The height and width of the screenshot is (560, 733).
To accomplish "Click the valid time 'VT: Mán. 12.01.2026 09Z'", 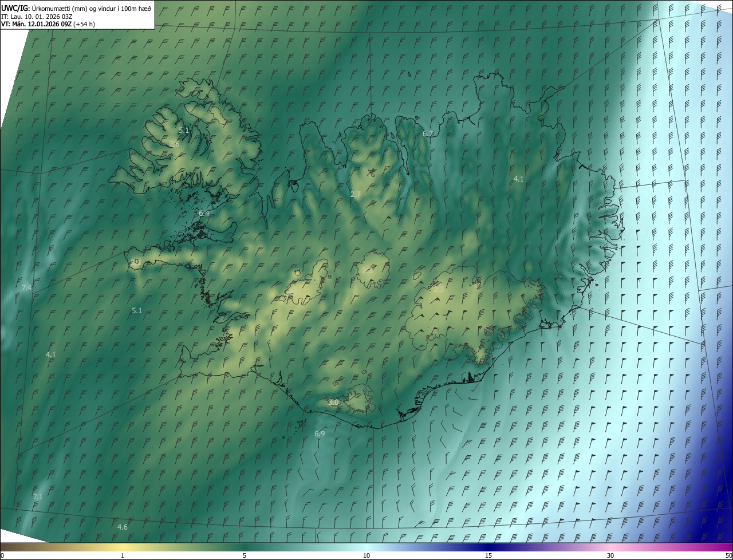I will 37,24.
